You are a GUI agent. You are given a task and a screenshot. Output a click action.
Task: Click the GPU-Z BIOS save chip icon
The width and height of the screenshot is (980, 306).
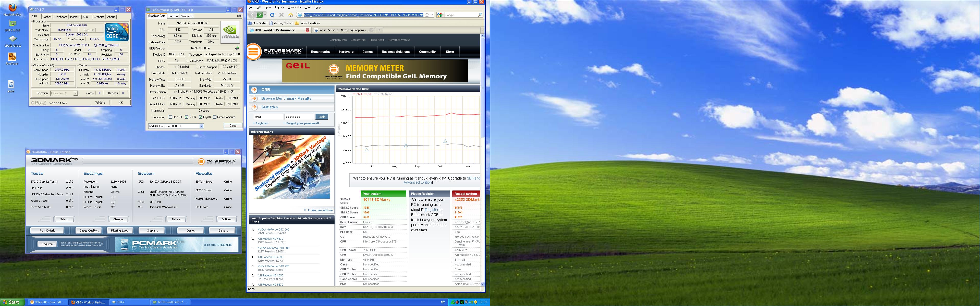237,48
